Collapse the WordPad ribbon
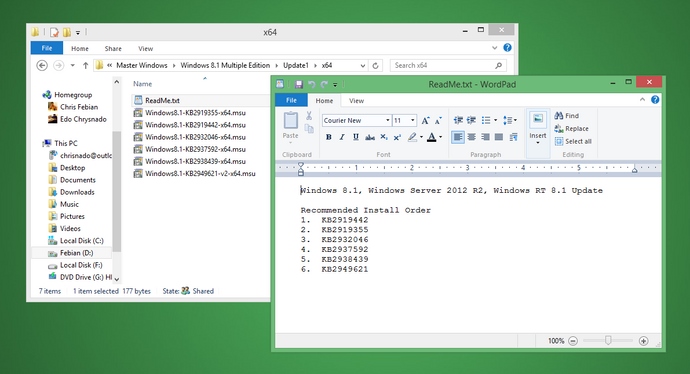The width and height of the screenshot is (690, 374). pos(642,100)
